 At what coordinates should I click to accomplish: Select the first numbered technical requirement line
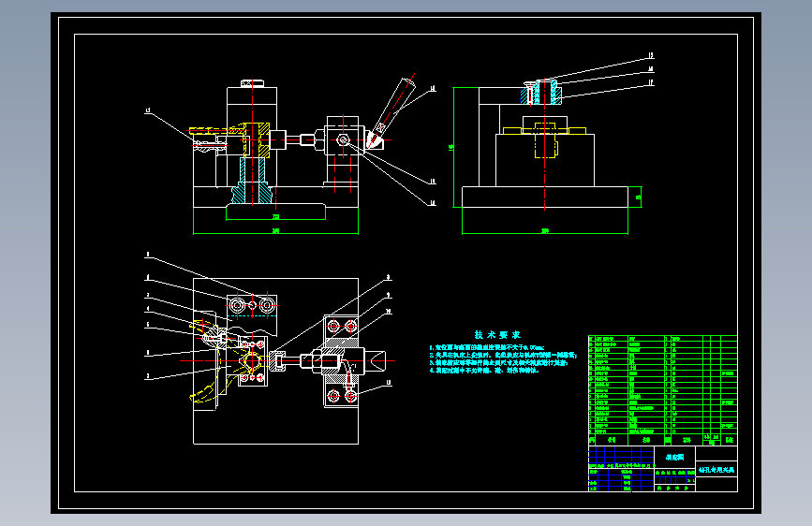[487, 347]
